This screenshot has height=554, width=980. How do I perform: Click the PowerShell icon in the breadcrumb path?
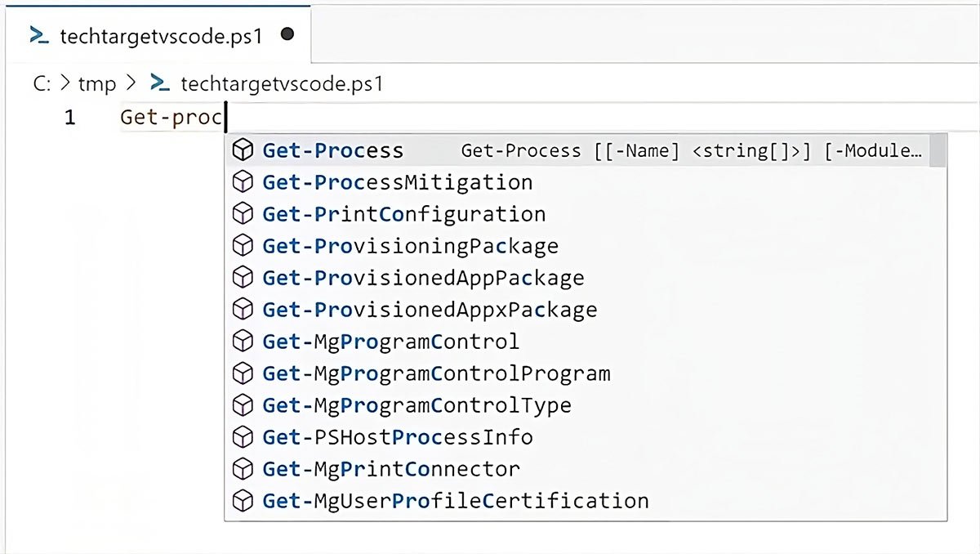160,83
